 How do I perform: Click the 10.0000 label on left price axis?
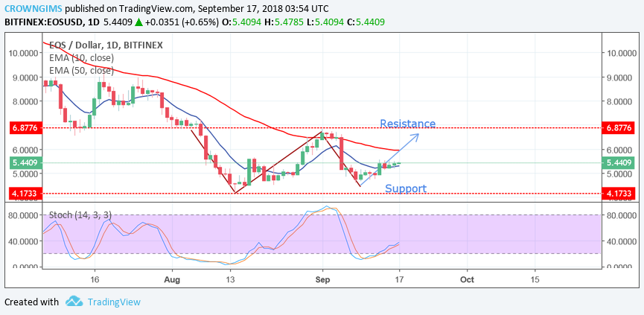25,53
